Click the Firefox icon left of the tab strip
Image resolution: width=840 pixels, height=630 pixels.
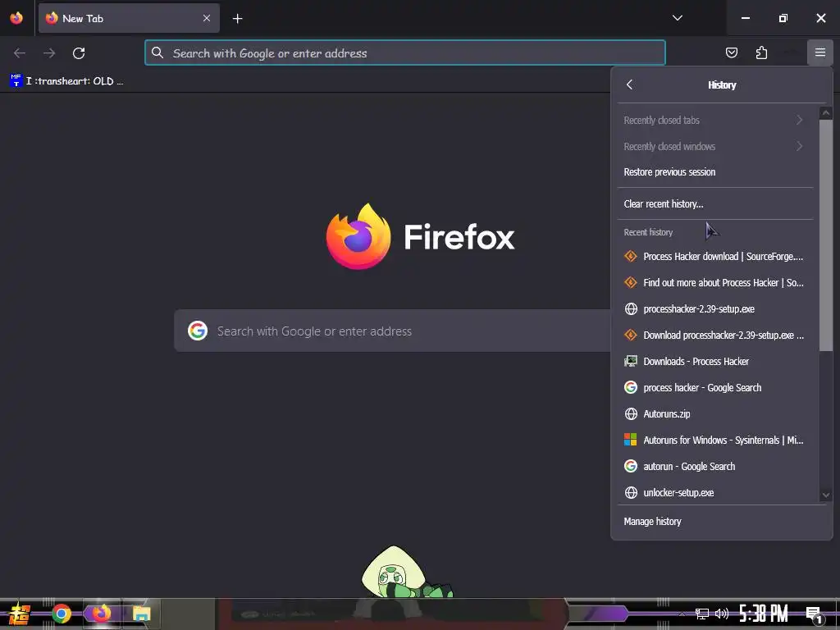[16, 18]
